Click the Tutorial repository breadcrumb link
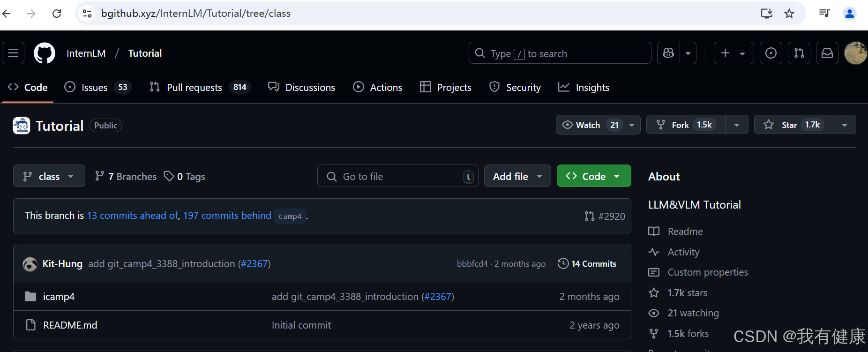This screenshot has height=352, width=868. click(145, 53)
